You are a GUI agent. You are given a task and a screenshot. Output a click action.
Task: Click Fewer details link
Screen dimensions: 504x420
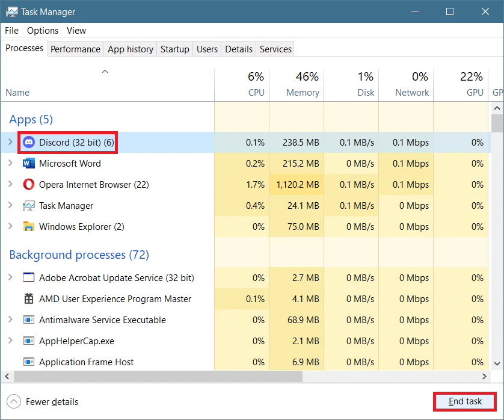pos(52,402)
